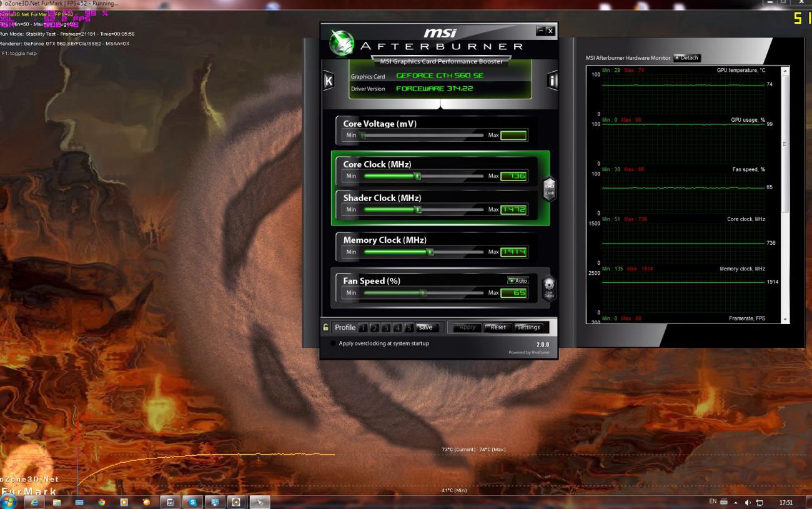Click the profile save button
The image size is (812, 509).
426,327
